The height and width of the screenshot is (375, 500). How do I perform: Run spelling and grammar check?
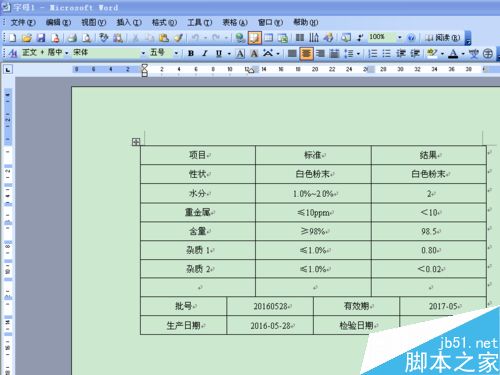point(104,38)
